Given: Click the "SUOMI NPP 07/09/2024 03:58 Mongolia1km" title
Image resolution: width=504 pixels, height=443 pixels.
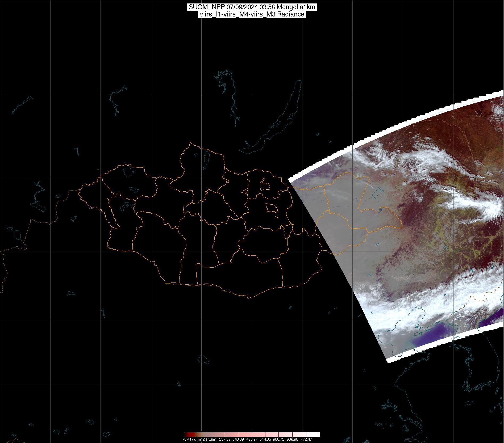Looking at the screenshot, I should pyautogui.click(x=252, y=7).
